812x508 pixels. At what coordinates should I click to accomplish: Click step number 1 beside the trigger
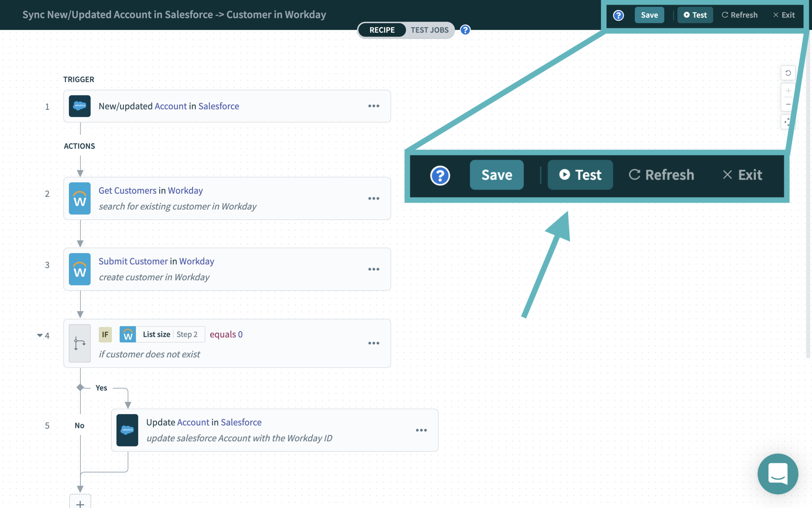pos(47,107)
